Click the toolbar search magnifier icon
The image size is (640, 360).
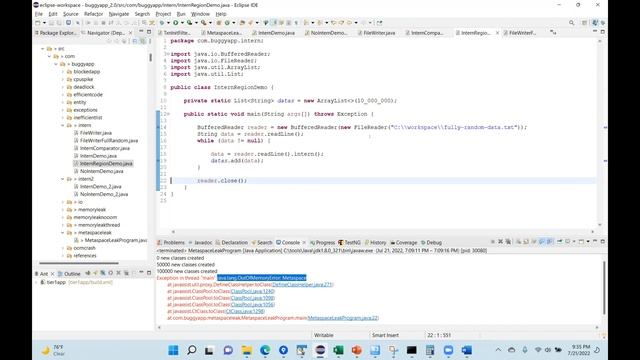(571, 23)
